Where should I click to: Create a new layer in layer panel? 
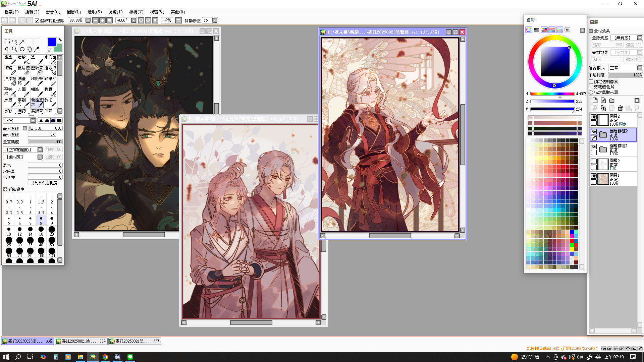coord(595,101)
